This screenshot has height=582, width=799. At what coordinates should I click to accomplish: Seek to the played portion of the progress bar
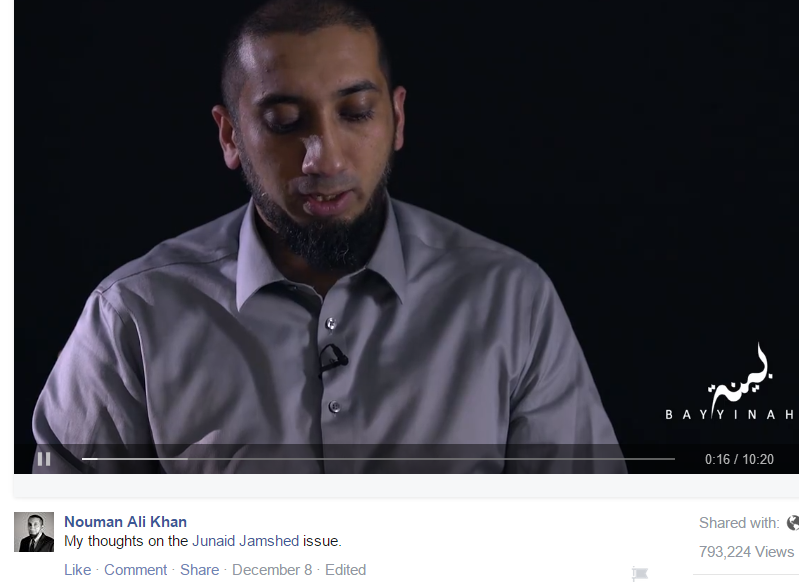[x=90, y=459]
